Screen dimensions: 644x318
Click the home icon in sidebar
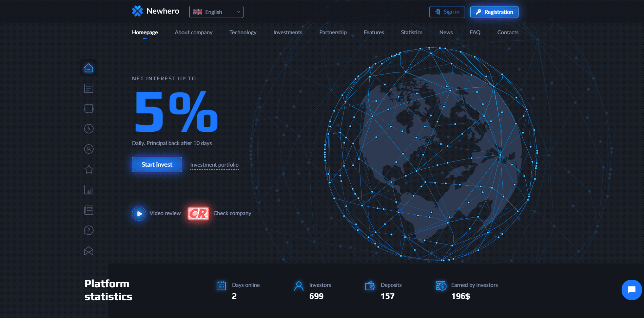(89, 68)
